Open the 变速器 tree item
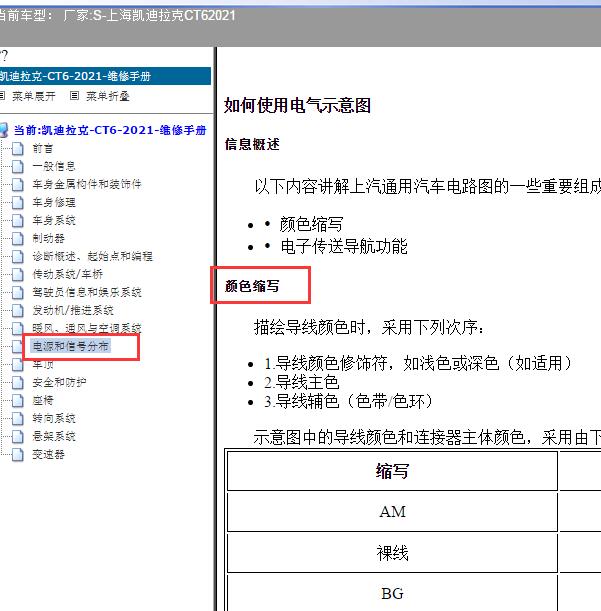The width and height of the screenshot is (601, 611). (48, 454)
